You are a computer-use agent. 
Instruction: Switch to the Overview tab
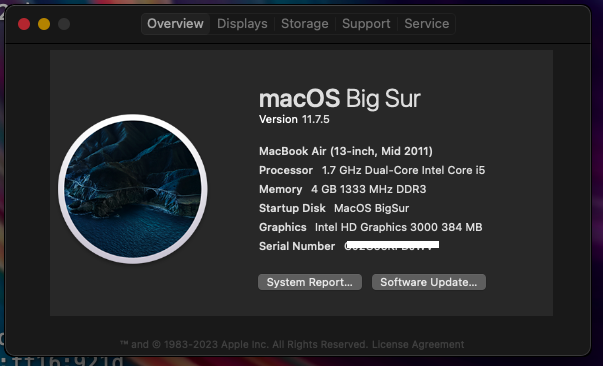coord(175,24)
